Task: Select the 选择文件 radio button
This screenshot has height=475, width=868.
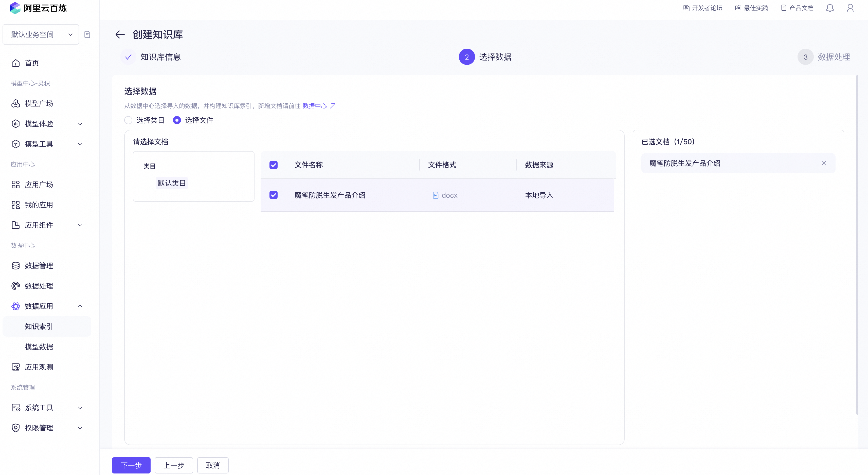Action: [176, 120]
